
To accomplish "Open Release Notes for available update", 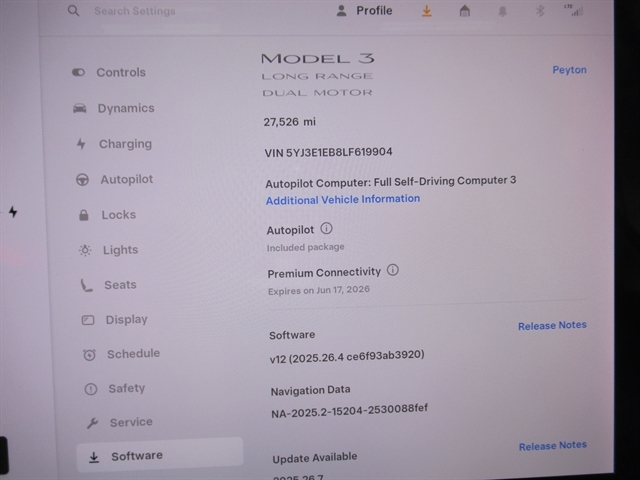I will click(x=552, y=445).
